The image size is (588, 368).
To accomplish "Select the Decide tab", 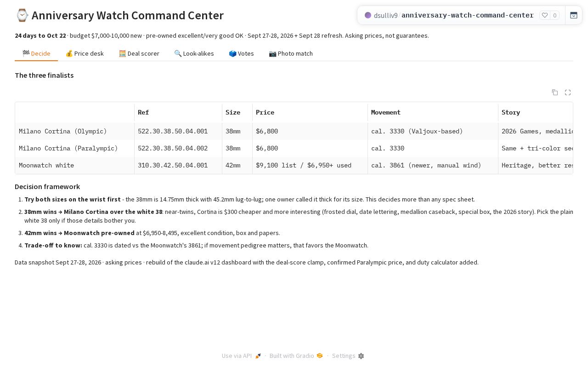I will click(x=36, y=53).
